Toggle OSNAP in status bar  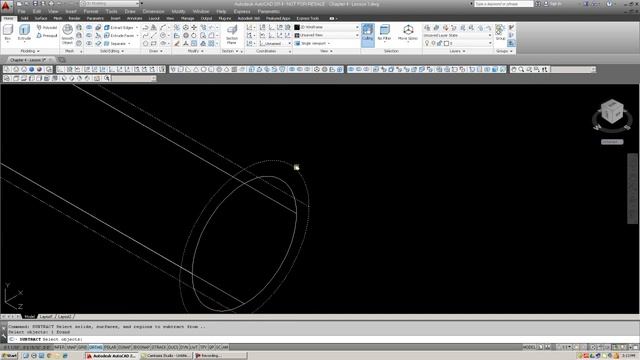coord(124,347)
